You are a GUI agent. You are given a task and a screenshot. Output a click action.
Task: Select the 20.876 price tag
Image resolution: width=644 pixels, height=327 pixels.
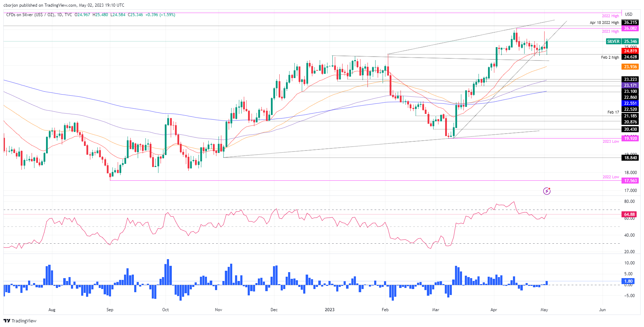click(631, 122)
